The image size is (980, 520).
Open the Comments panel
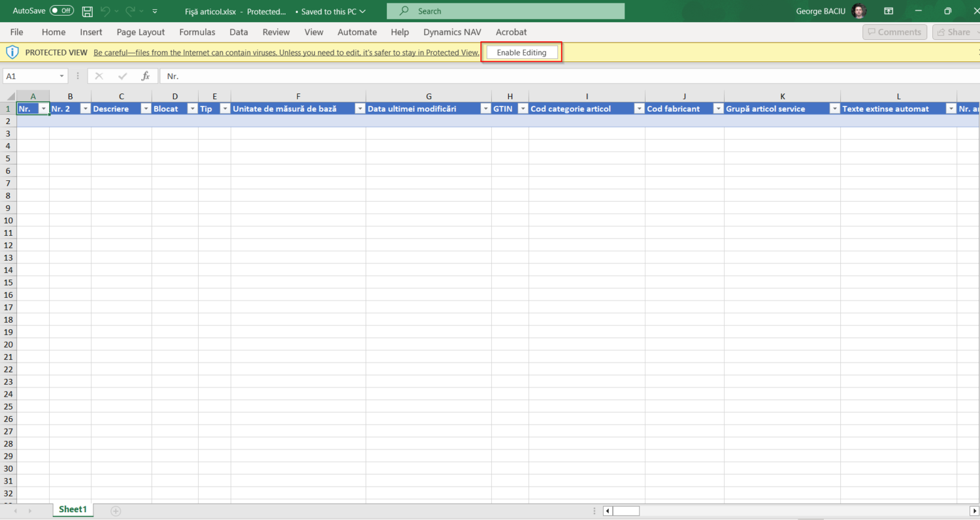[x=894, y=31]
